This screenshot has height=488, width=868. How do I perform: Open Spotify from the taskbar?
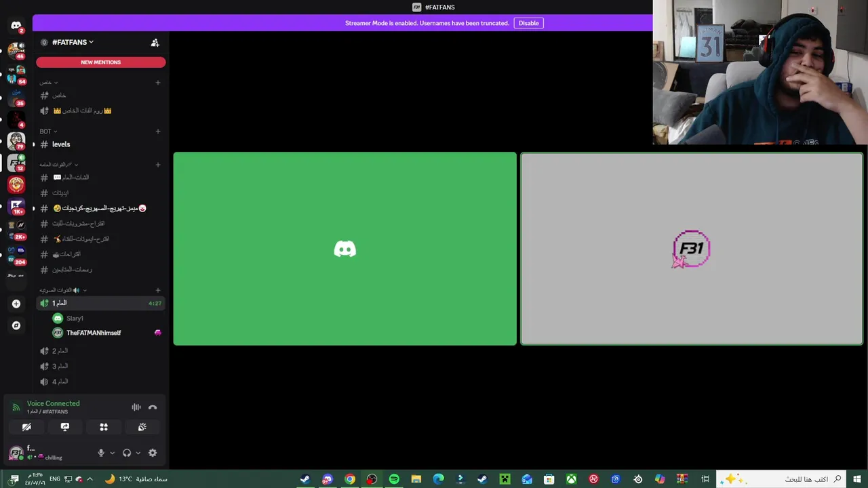point(394,479)
